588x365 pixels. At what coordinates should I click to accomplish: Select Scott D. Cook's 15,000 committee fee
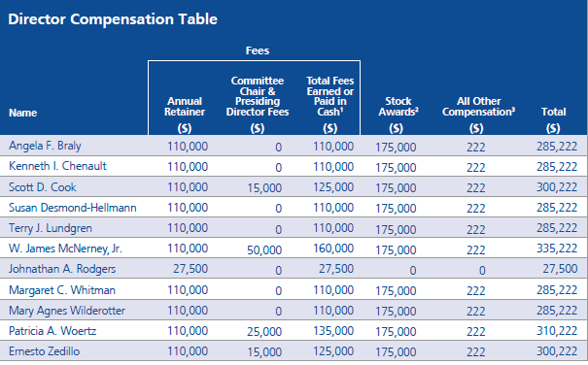264,187
